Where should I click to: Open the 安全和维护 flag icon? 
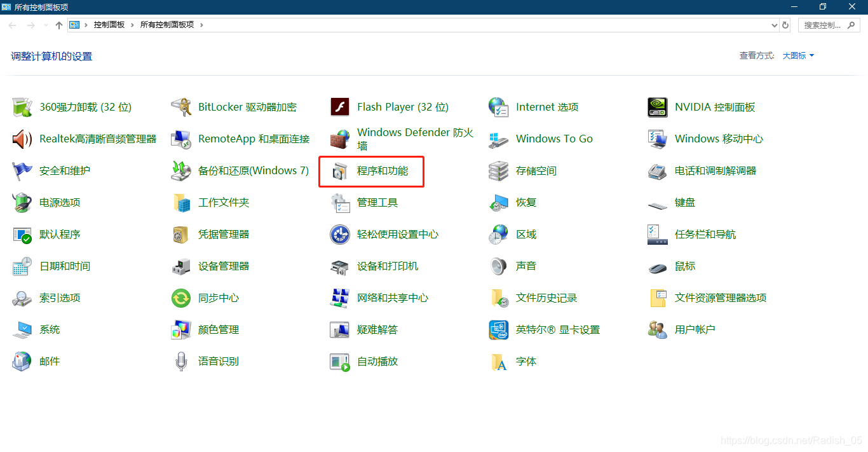click(x=22, y=171)
